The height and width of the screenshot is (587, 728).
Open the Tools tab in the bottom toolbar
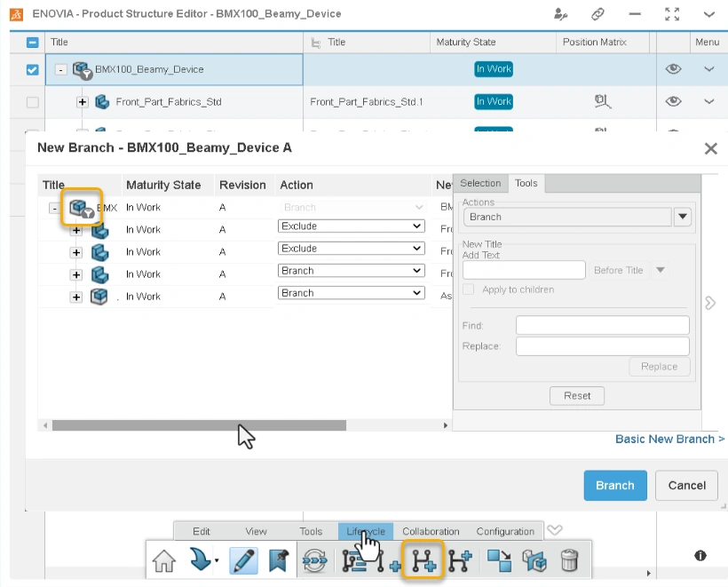(x=311, y=531)
